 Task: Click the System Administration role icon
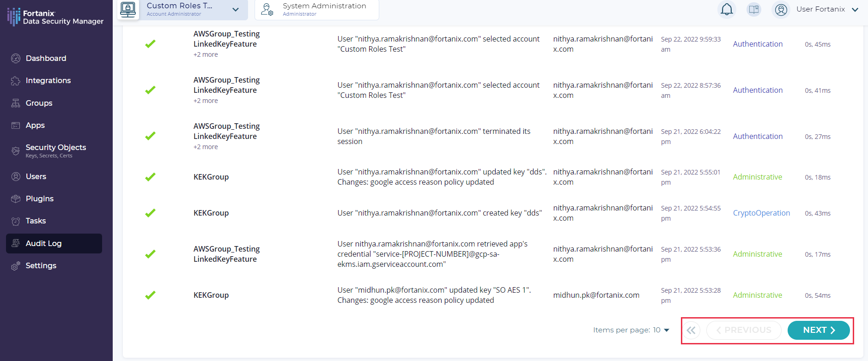(267, 9)
